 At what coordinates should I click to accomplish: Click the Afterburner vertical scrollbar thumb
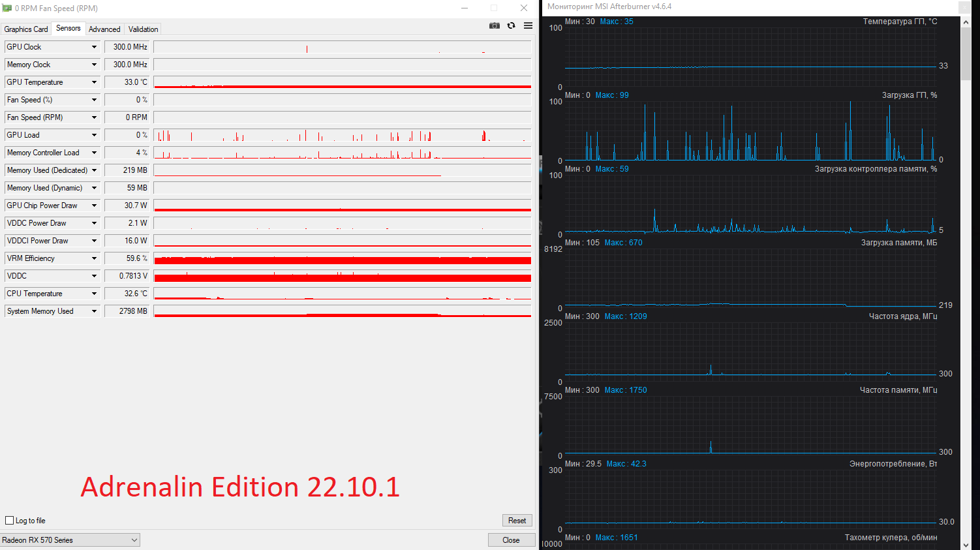coord(966,53)
